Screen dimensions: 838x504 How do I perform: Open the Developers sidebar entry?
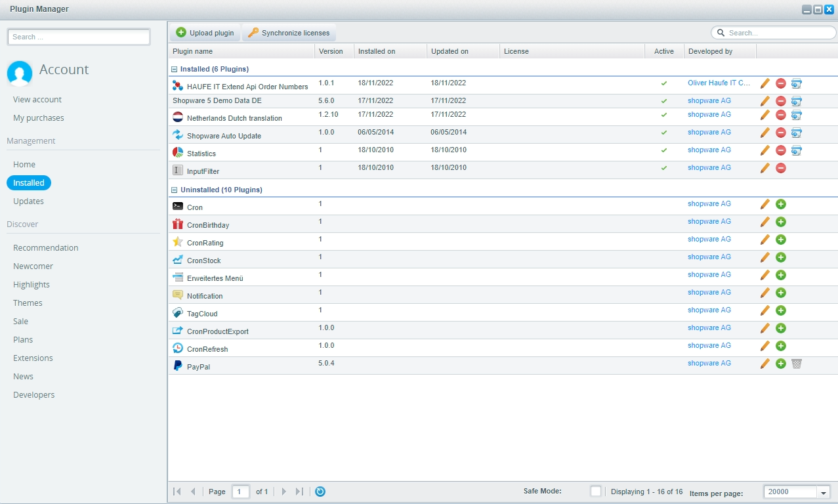34,395
